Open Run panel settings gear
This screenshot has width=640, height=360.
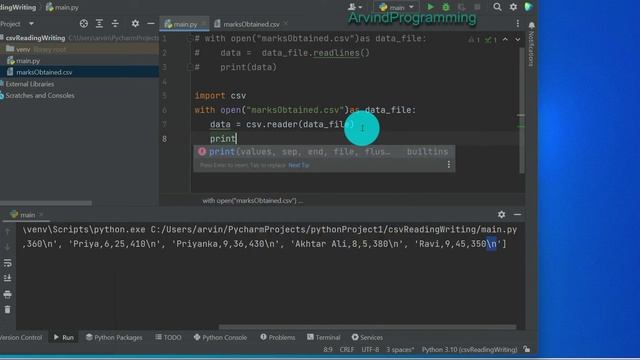point(501,214)
